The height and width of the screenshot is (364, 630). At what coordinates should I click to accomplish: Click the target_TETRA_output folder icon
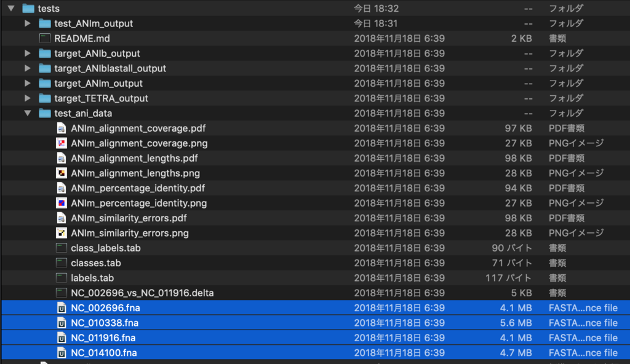(x=44, y=98)
